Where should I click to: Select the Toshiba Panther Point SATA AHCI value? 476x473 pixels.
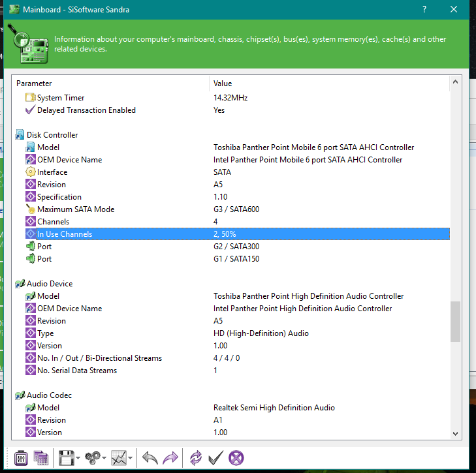[313, 147]
